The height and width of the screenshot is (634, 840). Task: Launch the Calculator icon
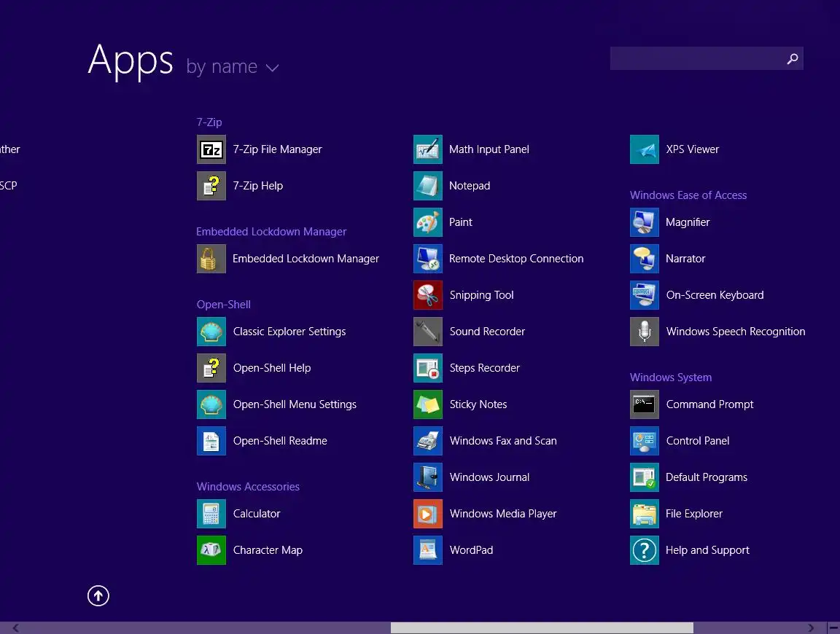coord(211,514)
